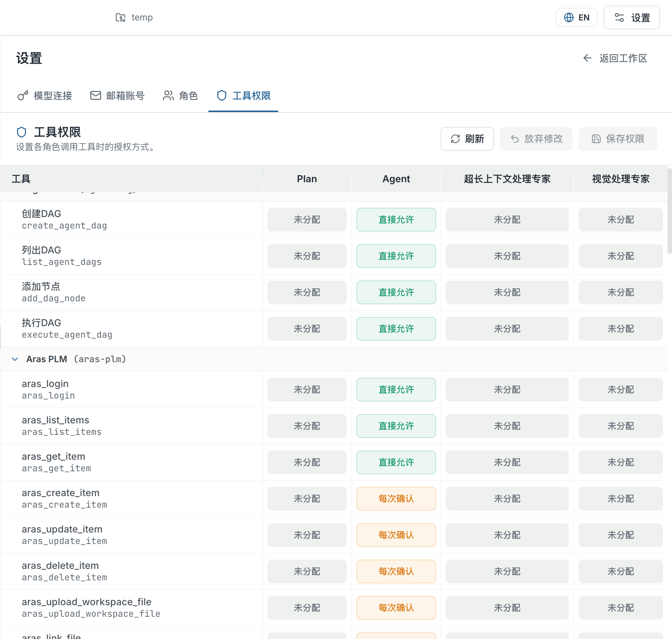Switch language with the EN button
The width and height of the screenshot is (672, 639).
577,17
